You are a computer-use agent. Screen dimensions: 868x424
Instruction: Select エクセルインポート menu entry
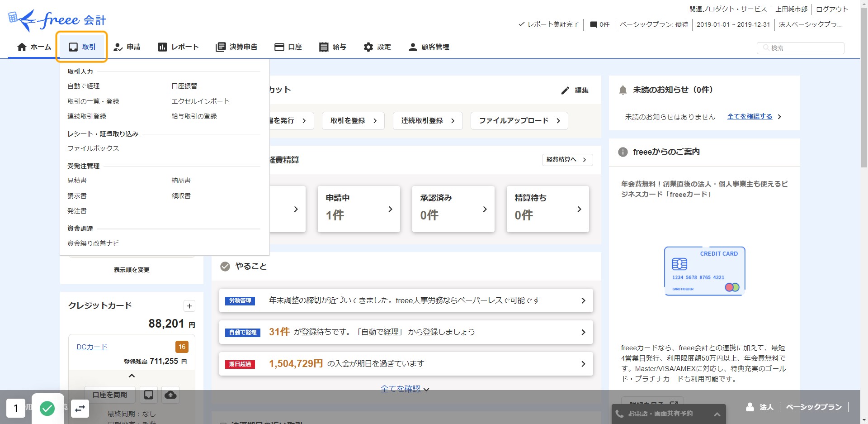(200, 101)
